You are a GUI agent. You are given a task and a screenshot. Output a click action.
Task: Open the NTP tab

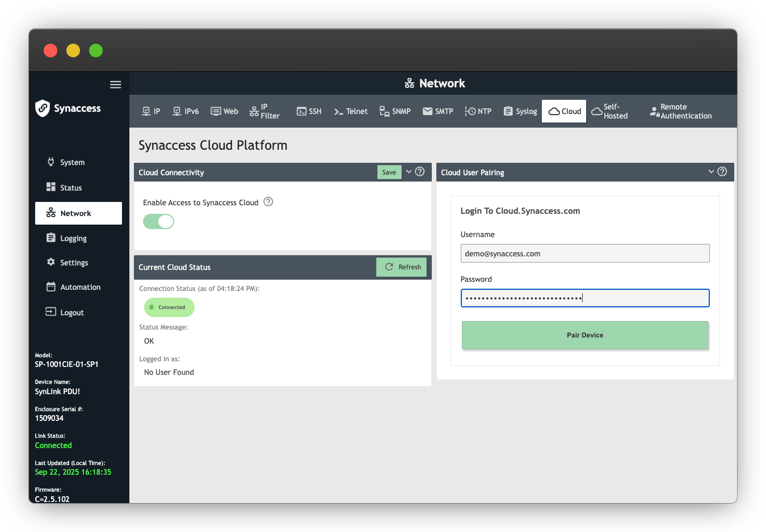478,111
